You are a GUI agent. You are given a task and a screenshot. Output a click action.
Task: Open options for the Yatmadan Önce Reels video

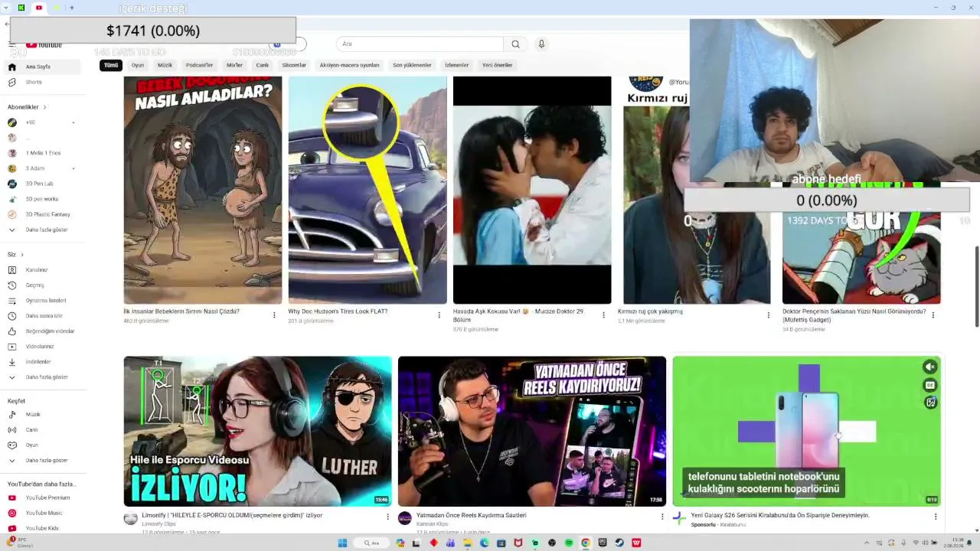(662, 517)
